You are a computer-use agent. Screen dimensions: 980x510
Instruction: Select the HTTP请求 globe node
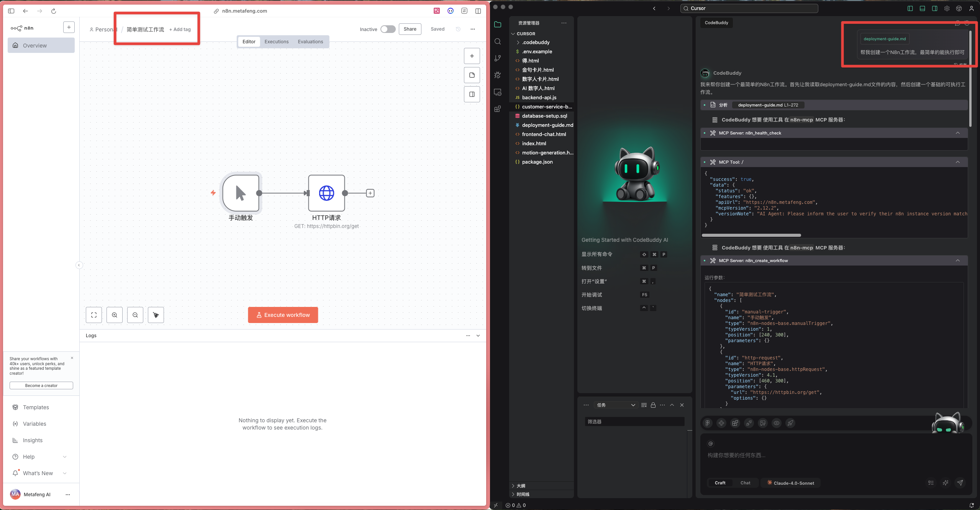327,193
